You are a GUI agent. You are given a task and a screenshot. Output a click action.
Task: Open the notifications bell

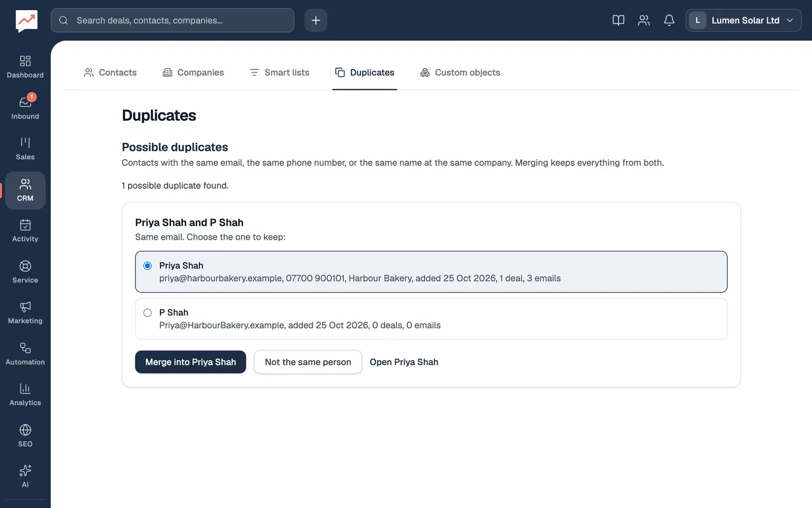[x=669, y=20]
